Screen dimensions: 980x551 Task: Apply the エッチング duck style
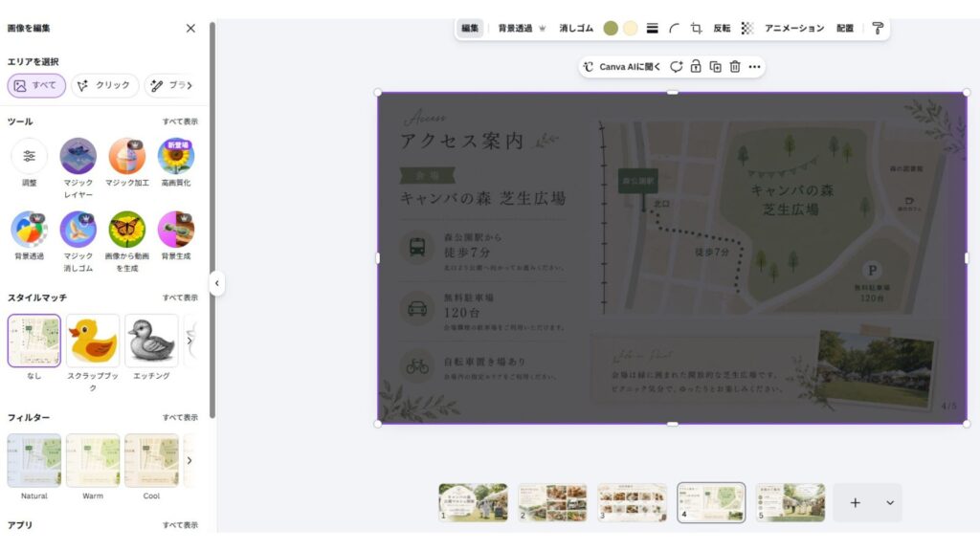(151, 341)
